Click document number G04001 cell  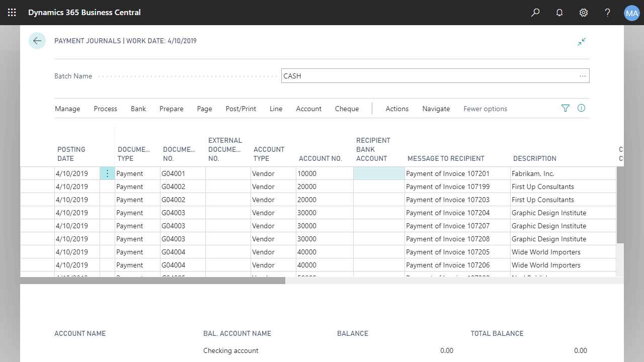183,173
